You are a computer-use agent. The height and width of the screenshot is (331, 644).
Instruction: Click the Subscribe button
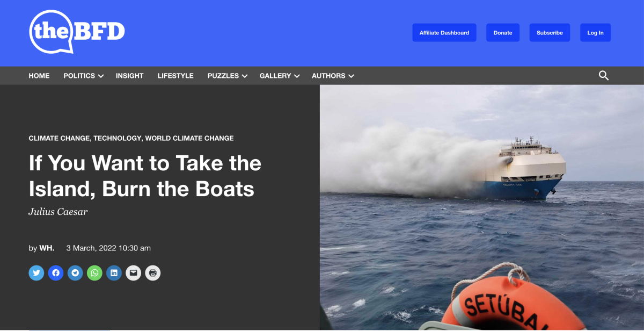point(550,33)
